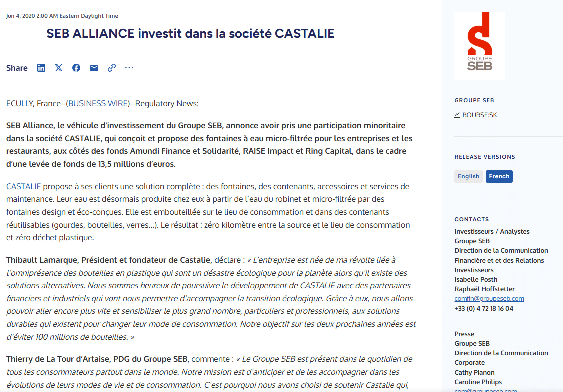Click name Thierry de La Tour d'Artaise
Viewport: 563px width, 392px height.
pos(58,359)
